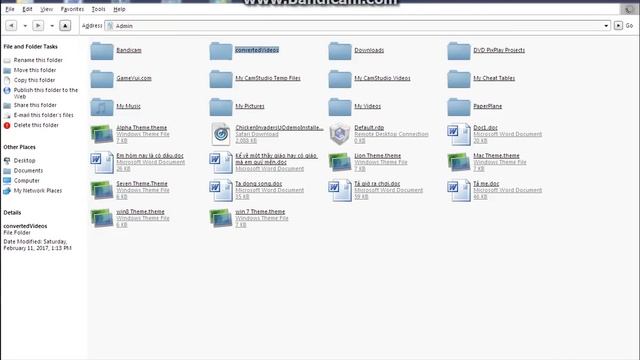The height and width of the screenshot is (360, 640).
Task: Click E-mail this folder's files
Action: 44,115
